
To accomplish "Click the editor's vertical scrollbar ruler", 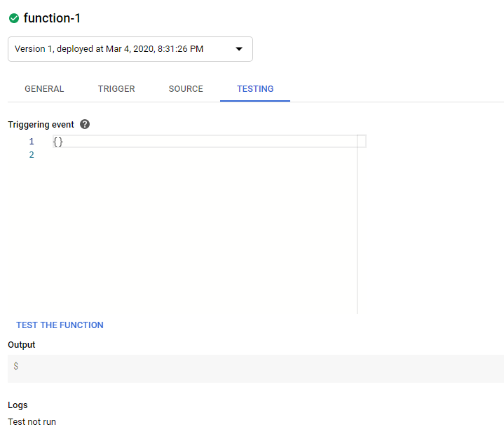I will (362, 224).
